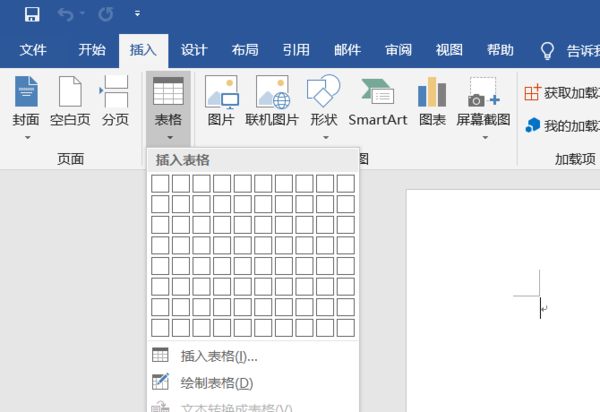
Task: Collapse the 表格 table dropdown button
Action: point(168,108)
